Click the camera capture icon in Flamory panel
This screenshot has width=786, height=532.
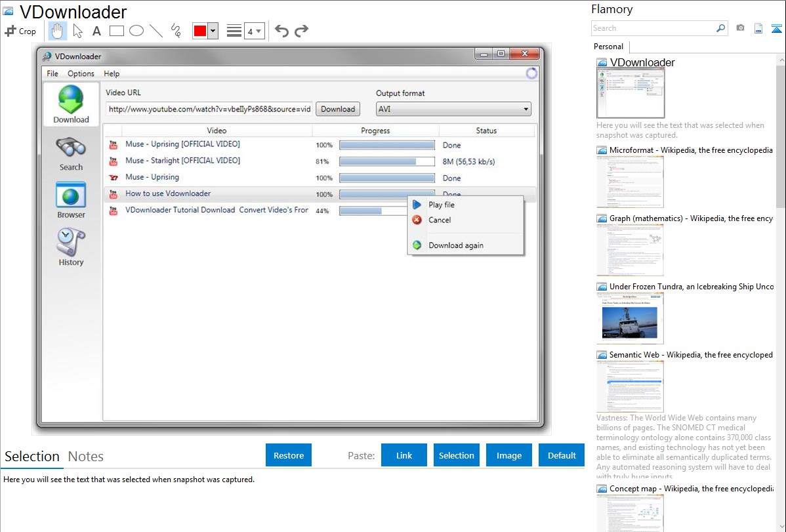point(740,28)
